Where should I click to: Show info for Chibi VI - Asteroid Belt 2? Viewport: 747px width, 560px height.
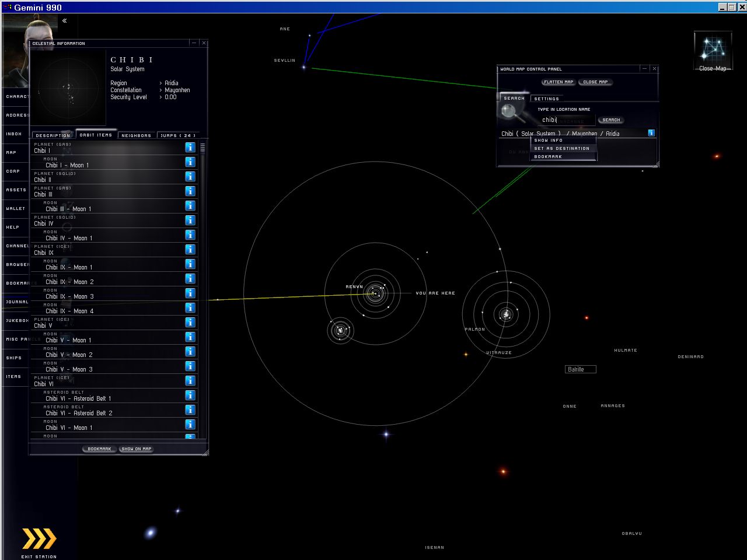tap(190, 410)
